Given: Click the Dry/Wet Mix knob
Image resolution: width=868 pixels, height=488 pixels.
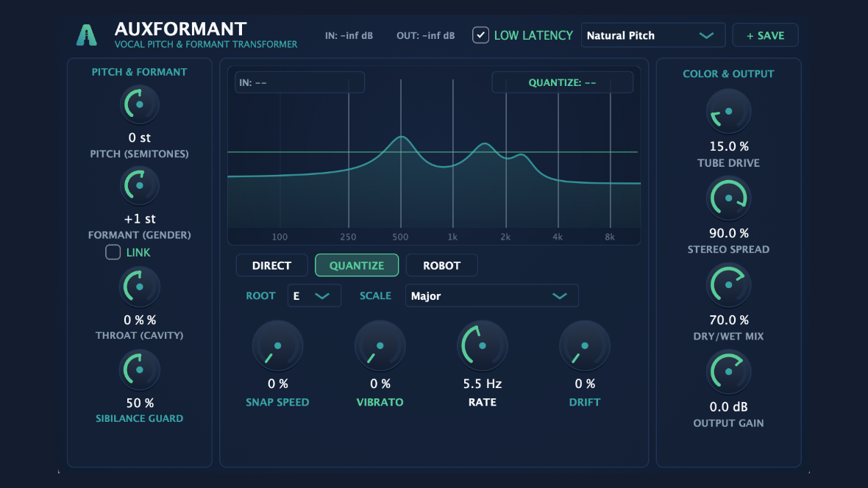Looking at the screenshot, I should (x=728, y=285).
